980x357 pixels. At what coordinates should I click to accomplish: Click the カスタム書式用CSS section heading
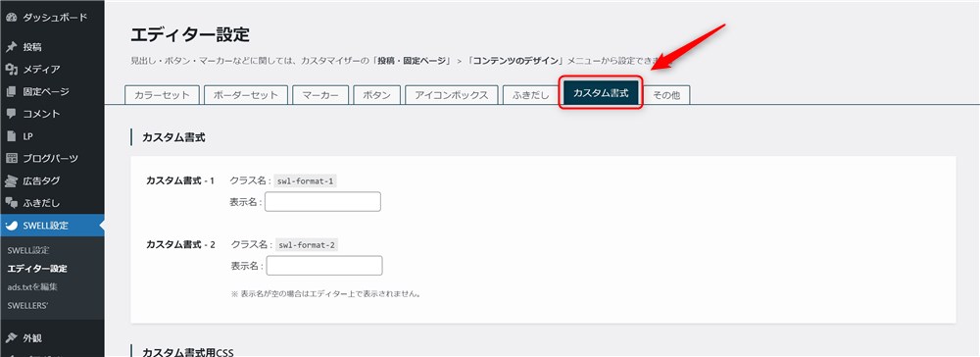click(x=187, y=352)
